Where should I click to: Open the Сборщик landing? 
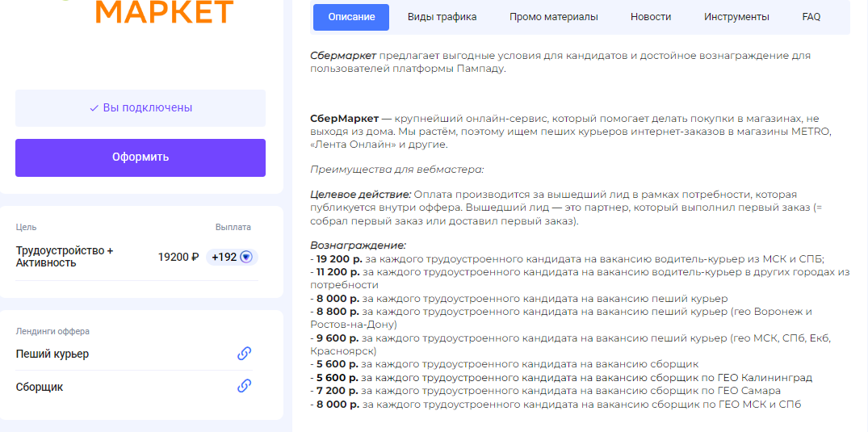tap(40, 387)
